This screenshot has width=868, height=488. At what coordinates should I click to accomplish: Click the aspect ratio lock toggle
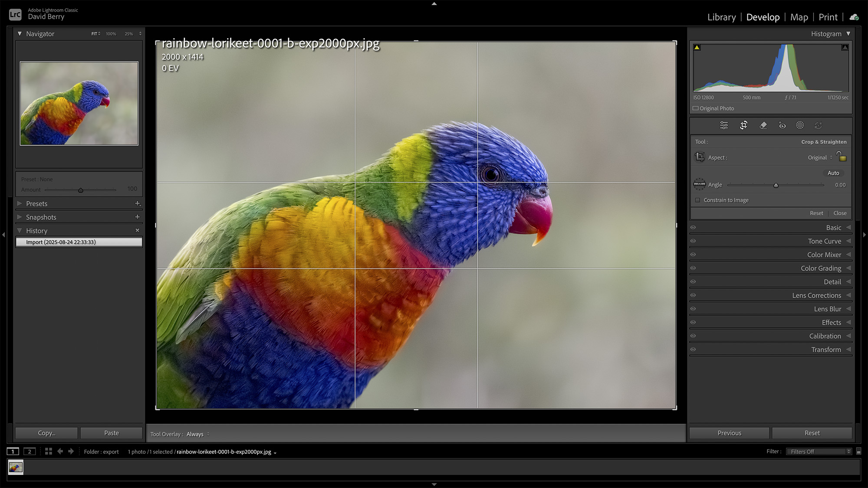pos(841,157)
